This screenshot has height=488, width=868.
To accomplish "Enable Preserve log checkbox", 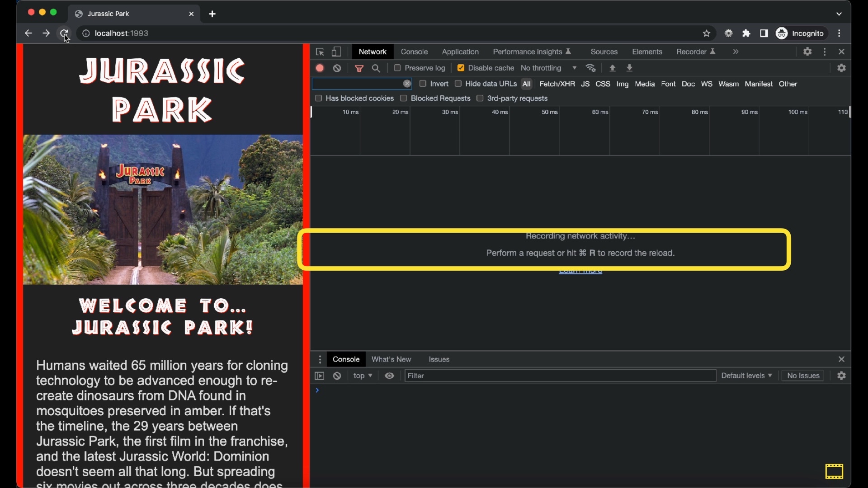I will [x=397, y=68].
